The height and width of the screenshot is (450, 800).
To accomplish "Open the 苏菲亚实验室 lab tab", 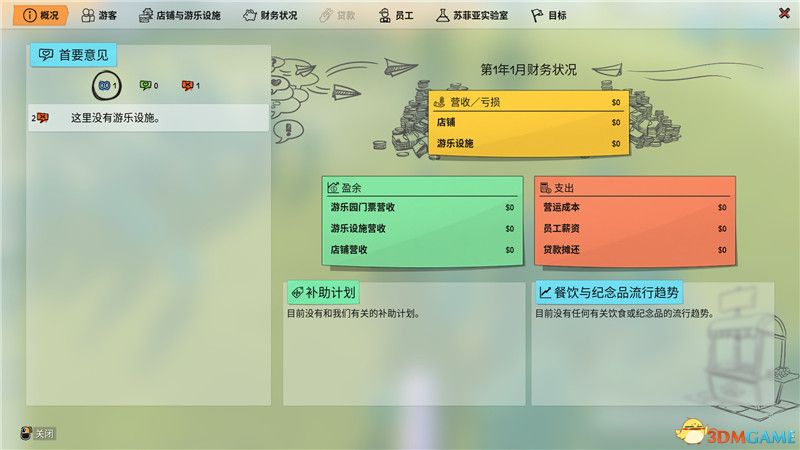I will pyautogui.click(x=472, y=15).
